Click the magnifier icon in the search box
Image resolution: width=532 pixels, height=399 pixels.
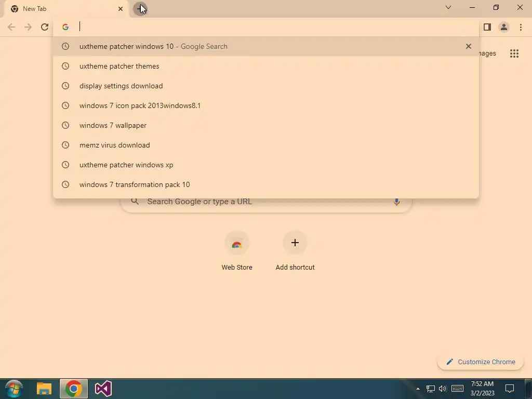tap(135, 201)
